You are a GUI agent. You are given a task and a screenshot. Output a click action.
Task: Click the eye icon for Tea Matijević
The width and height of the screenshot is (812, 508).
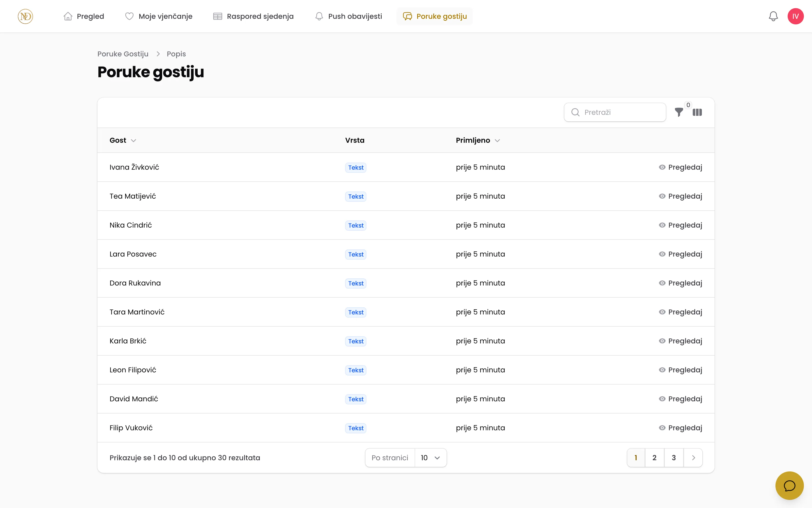point(662,196)
